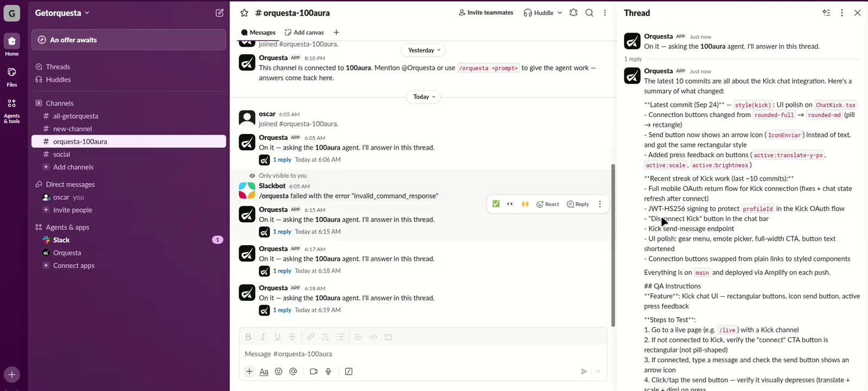The image size is (868, 391).
Task: Toggle bold formatting in composer
Action: coord(248,337)
